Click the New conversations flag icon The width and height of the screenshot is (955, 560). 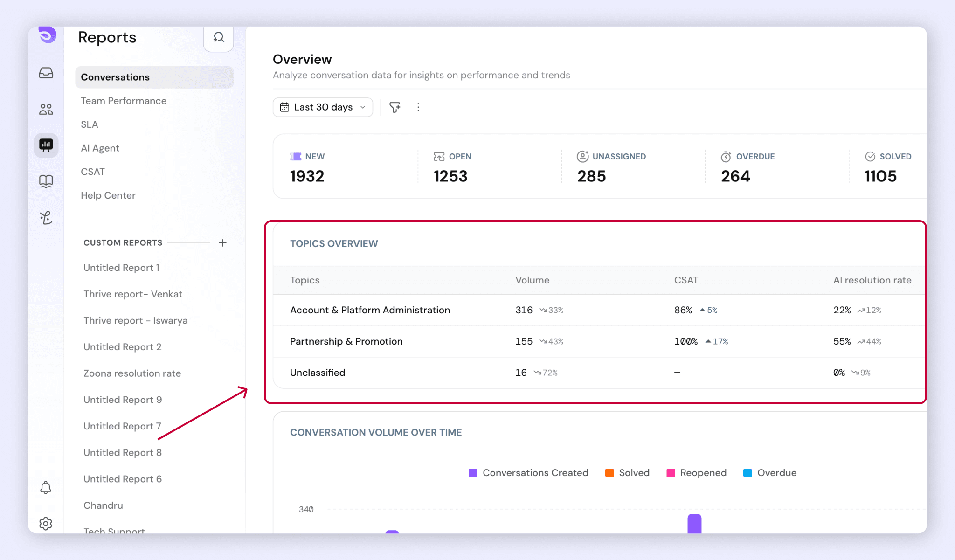click(x=296, y=157)
